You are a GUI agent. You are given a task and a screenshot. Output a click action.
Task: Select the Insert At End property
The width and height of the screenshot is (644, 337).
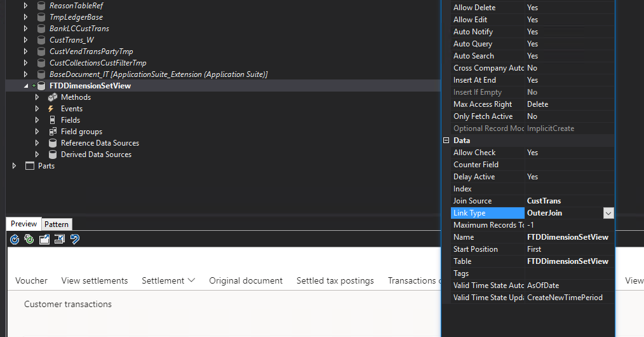click(533, 80)
